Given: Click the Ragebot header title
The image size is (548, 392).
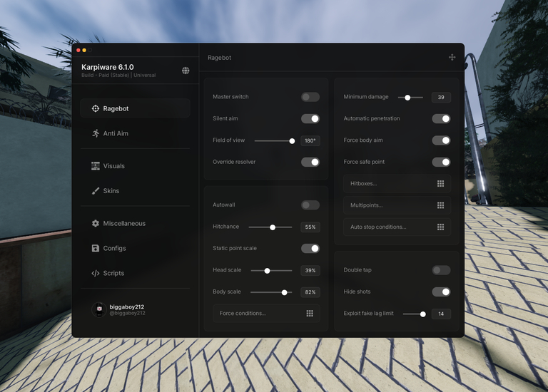Looking at the screenshot, I should point(220,58).
